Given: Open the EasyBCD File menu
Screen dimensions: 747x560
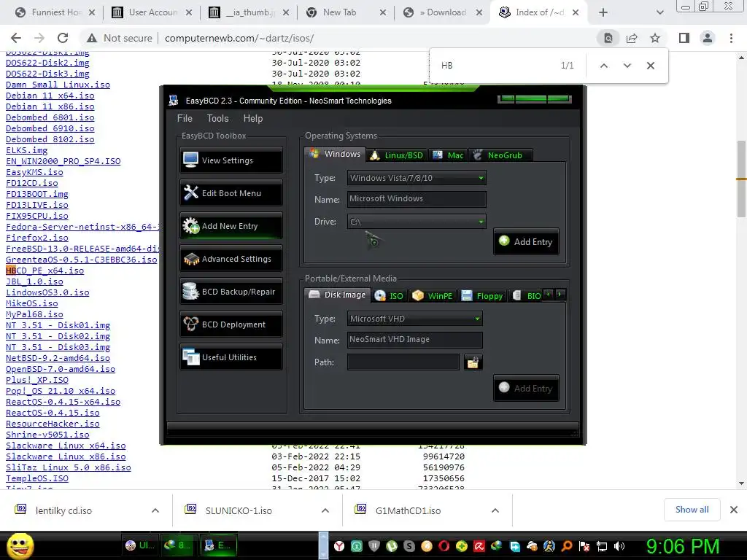Looking at the screenshot, I should point(185,119).
